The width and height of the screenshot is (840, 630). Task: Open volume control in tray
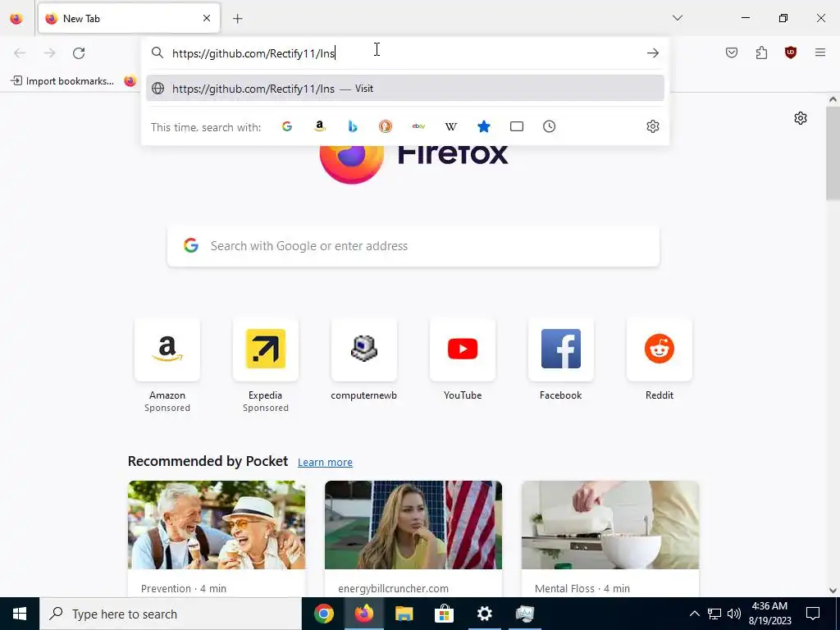click(x=734, y=614)
